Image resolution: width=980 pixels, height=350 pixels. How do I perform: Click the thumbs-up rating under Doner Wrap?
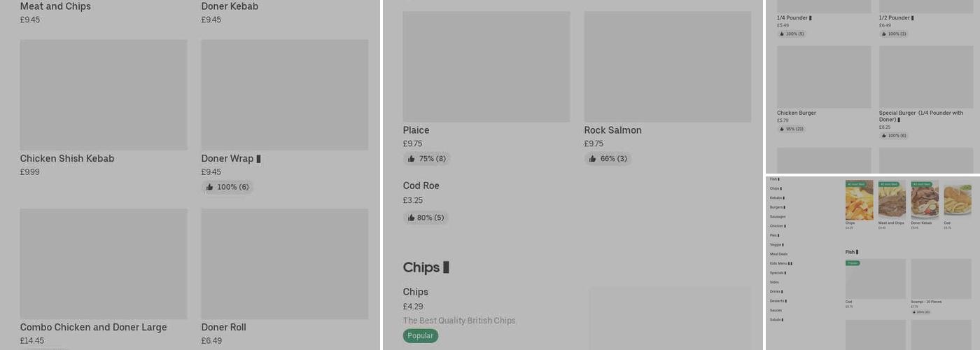[x=227, y=187]
